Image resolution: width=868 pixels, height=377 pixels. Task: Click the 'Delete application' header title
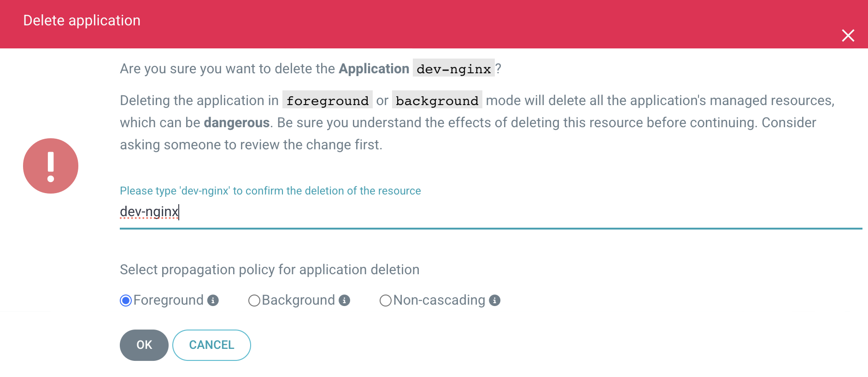[82, 20]
